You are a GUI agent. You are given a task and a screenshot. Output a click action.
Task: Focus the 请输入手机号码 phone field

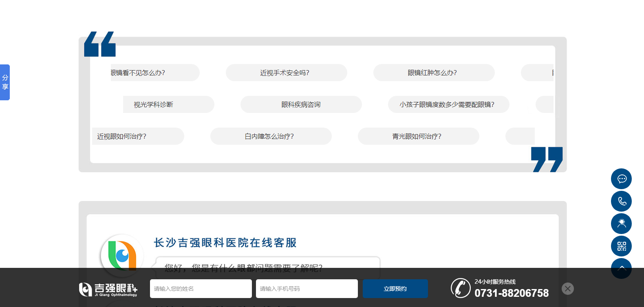click(307, 289)
